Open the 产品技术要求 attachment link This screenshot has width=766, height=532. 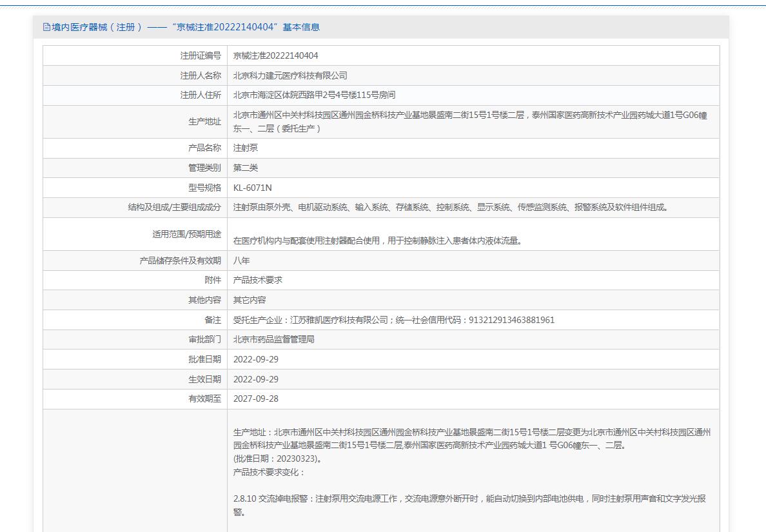pos(257,281)
